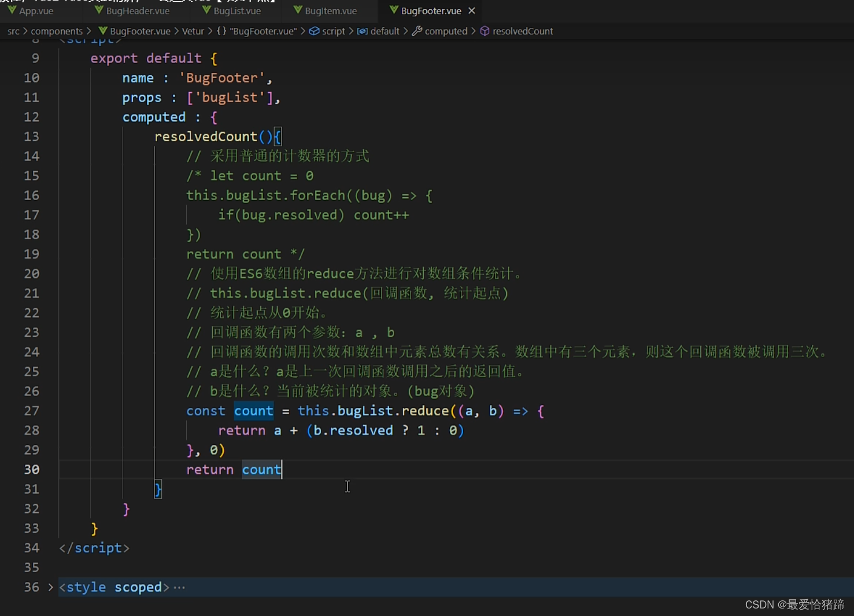This screenshot has width=854, height=616.
Task: Click the braces "BugFooter.vue" breadcrumb symbol
Action: 257,31
